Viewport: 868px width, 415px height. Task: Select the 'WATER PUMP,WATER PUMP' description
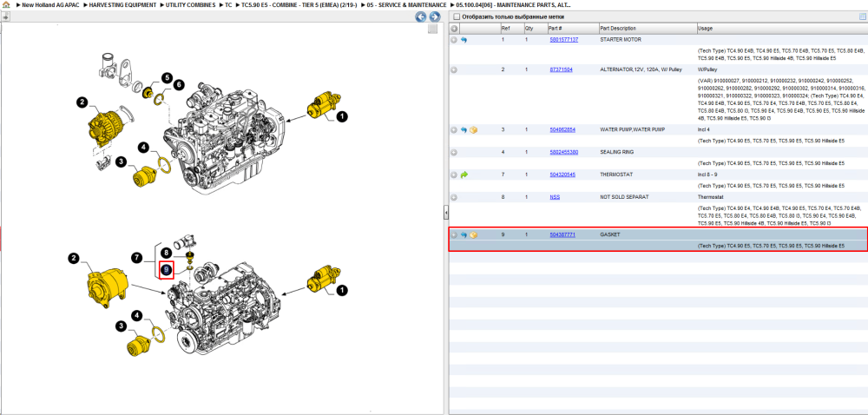pyautogui.click(x=632, y=130)
